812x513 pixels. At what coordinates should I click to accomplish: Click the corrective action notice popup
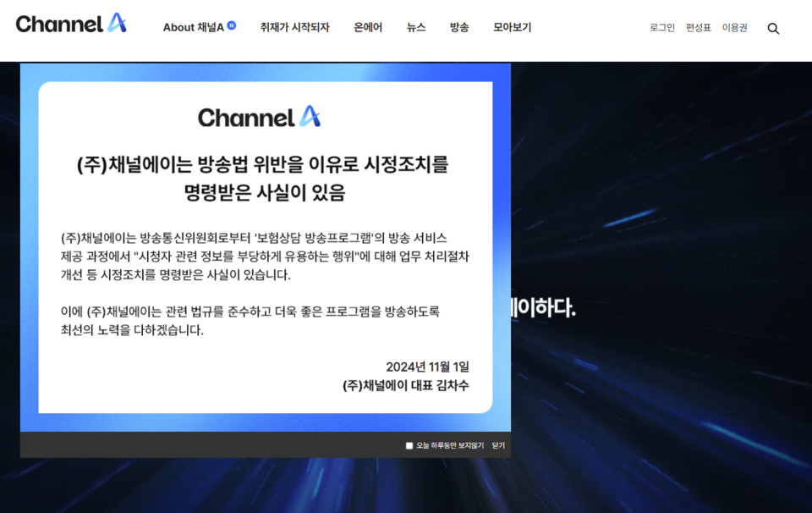[266, 254]
